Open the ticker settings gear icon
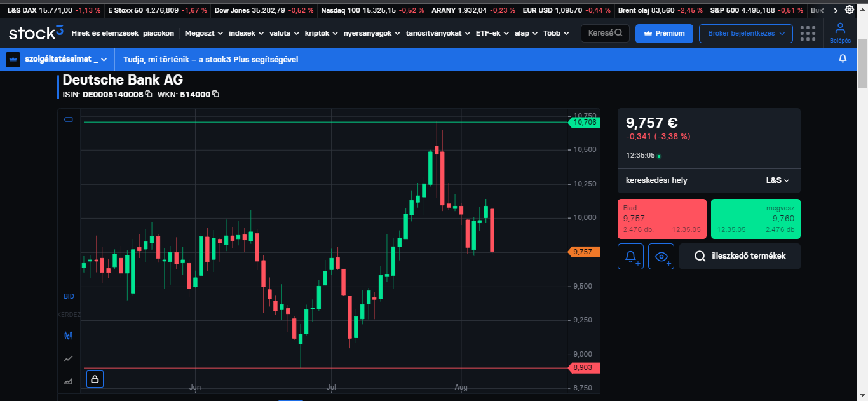 [849, 10]
